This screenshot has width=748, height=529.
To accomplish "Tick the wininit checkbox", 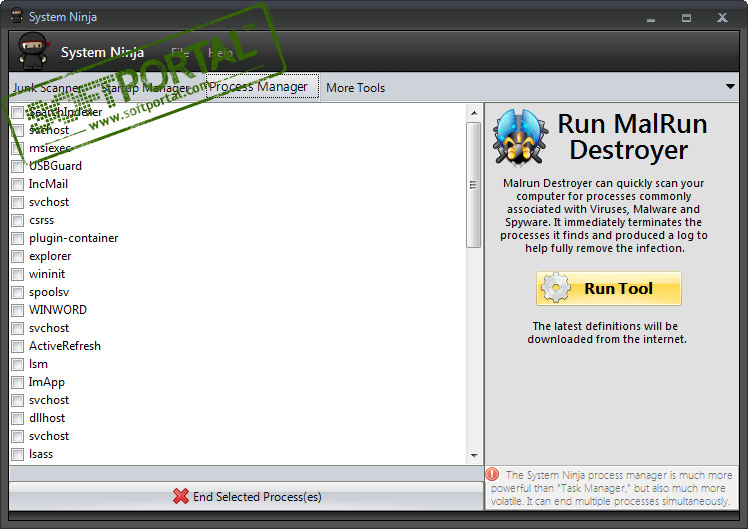I will tap(18, 274).
